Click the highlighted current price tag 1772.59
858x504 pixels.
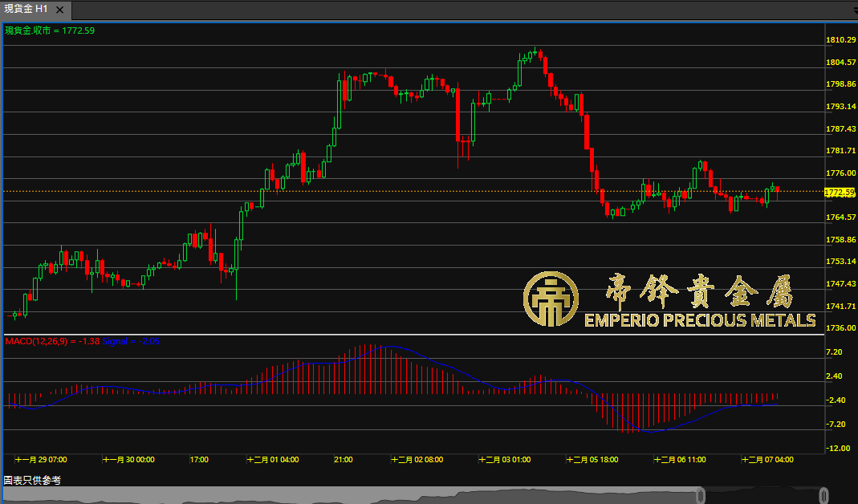(x=839, y=193)
